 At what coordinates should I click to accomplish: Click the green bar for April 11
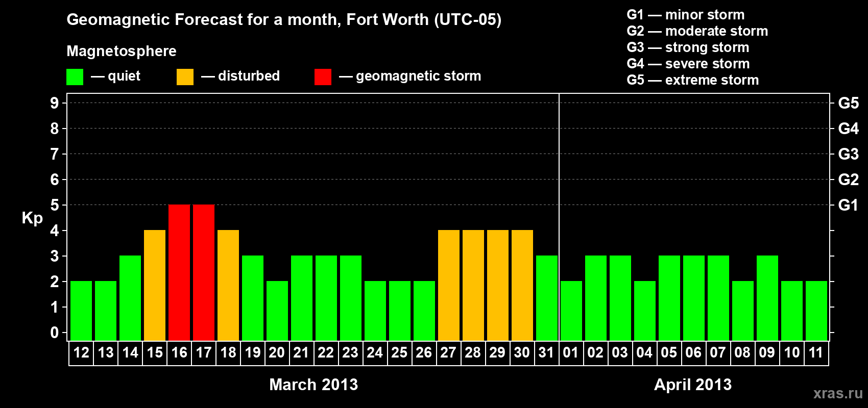(x=816, y=311)
